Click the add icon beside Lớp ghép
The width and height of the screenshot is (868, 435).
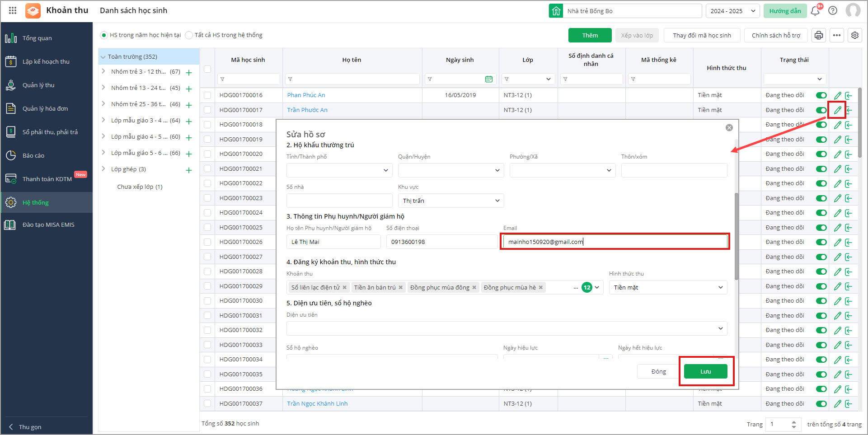point(189,170)
